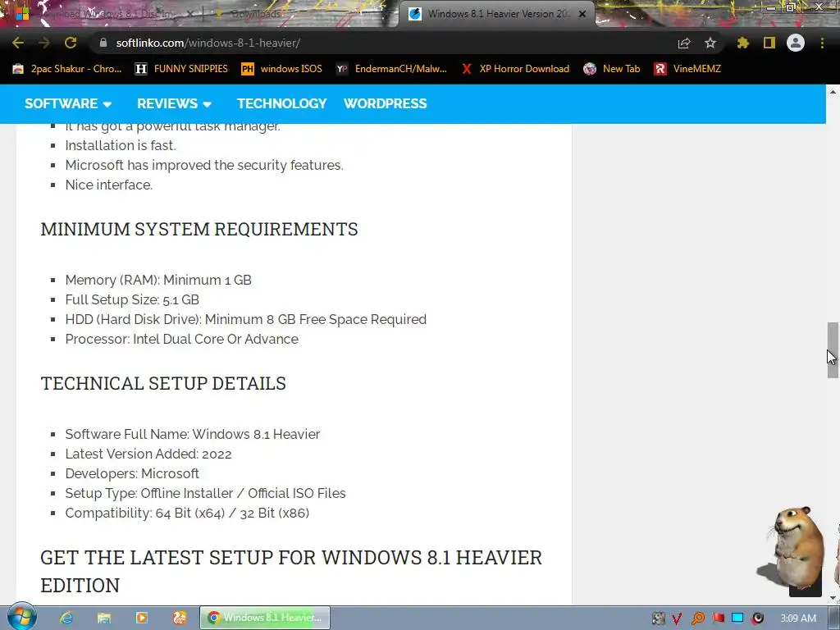The height and width of the screenshot is (630, 840).
Task: Click the forward navigation arrow
Action: [44, 43]
